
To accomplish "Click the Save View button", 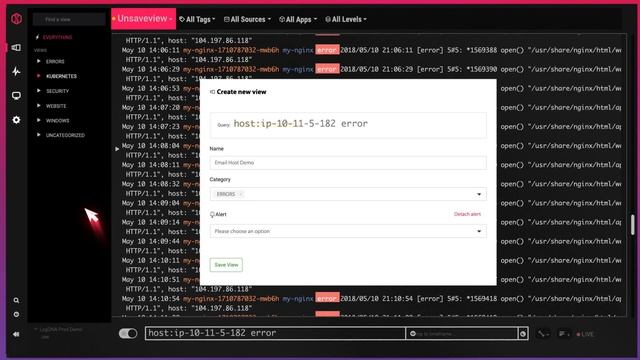I will (226, 265).
